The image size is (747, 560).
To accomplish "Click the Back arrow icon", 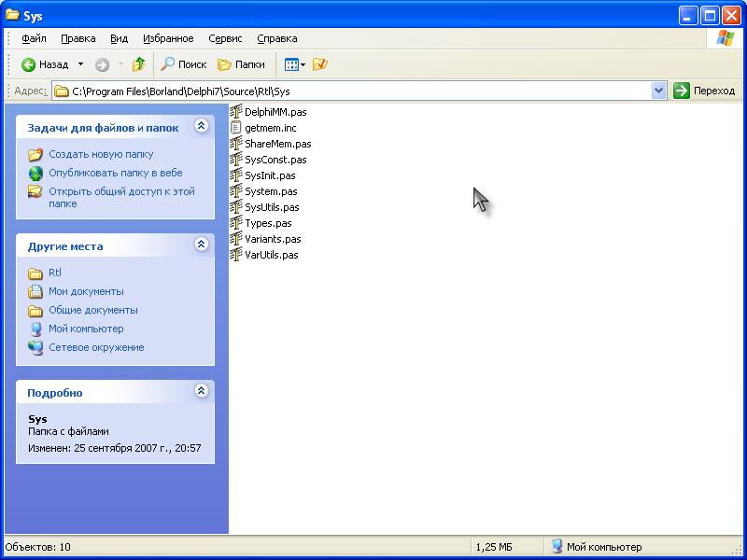I will pyautogui.click(x=28, y=64).
